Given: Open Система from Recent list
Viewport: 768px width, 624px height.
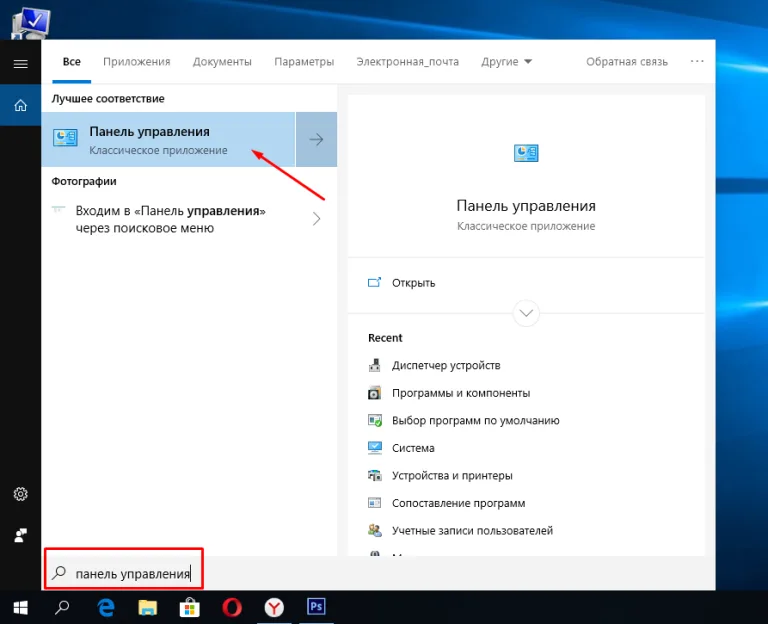Looking at the screenshot, I should click(413, 448).
